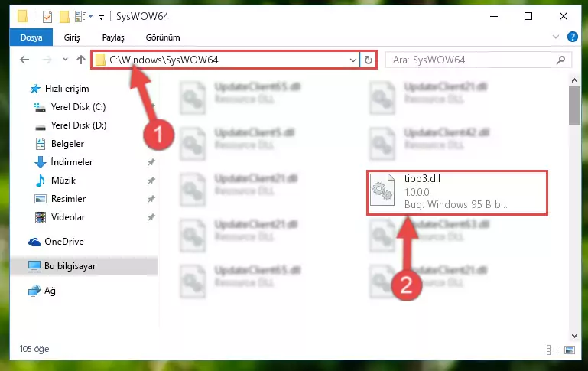
Task: Switch to large thumbnails view icon
Action: pos(569,350)
